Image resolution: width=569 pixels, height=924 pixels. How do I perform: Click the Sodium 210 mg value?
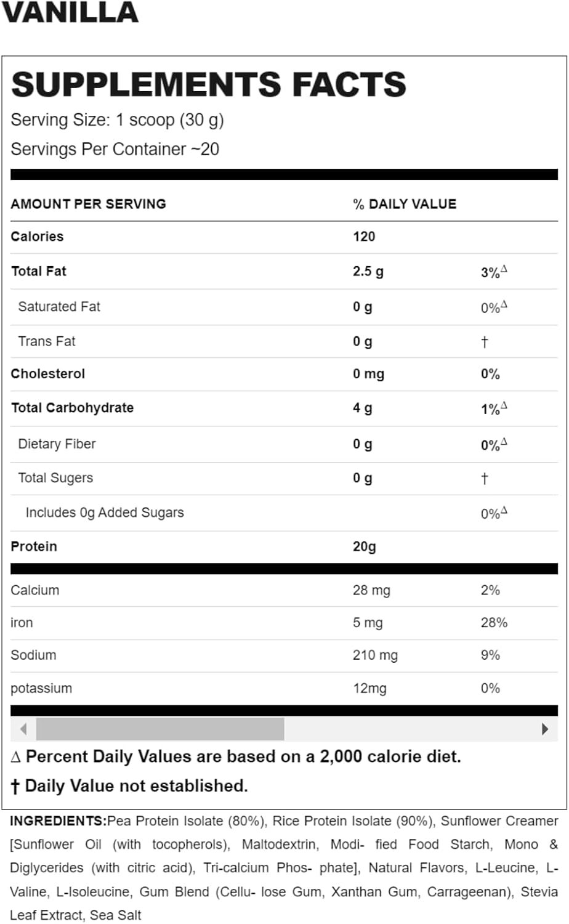click(x=375, y=655)
